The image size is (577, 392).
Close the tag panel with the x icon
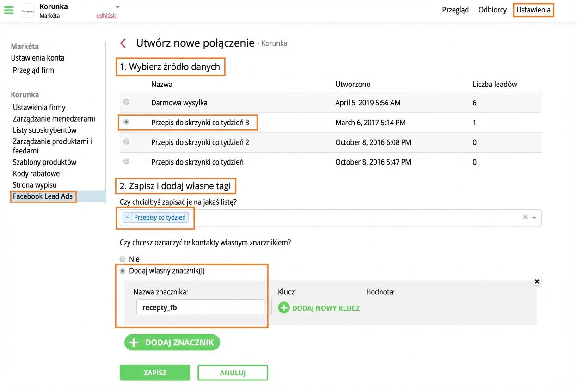click(x=537, y=281)
